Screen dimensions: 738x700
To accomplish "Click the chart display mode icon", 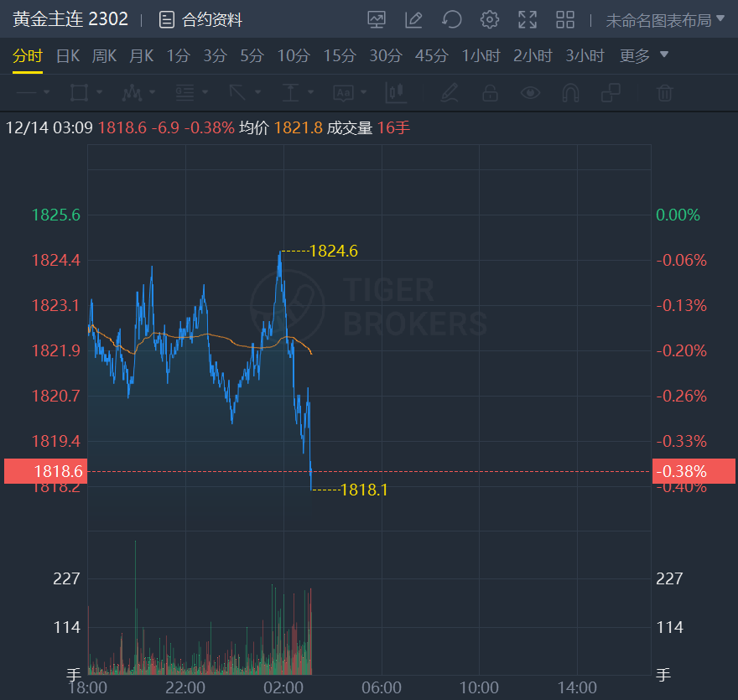I will [x=377, y=19].
